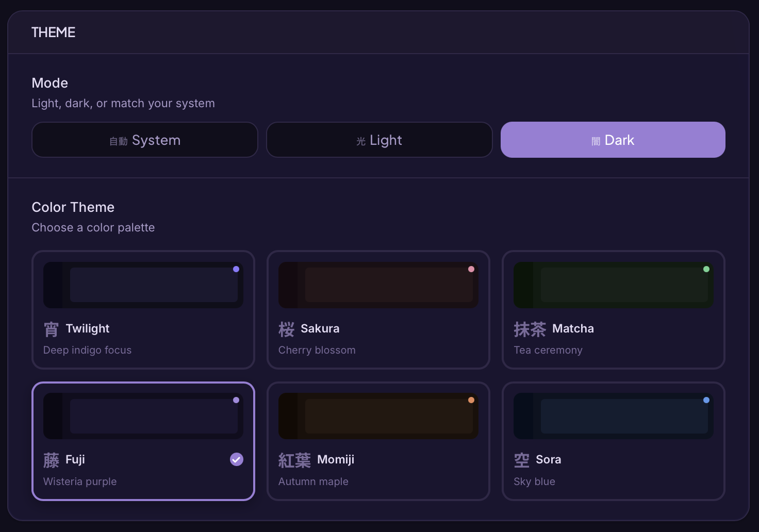Image resolution: width=759 pixels, height=532 pixels.
Task: Select the Sakura cherry blossom theme
Action: click(378, 310)
